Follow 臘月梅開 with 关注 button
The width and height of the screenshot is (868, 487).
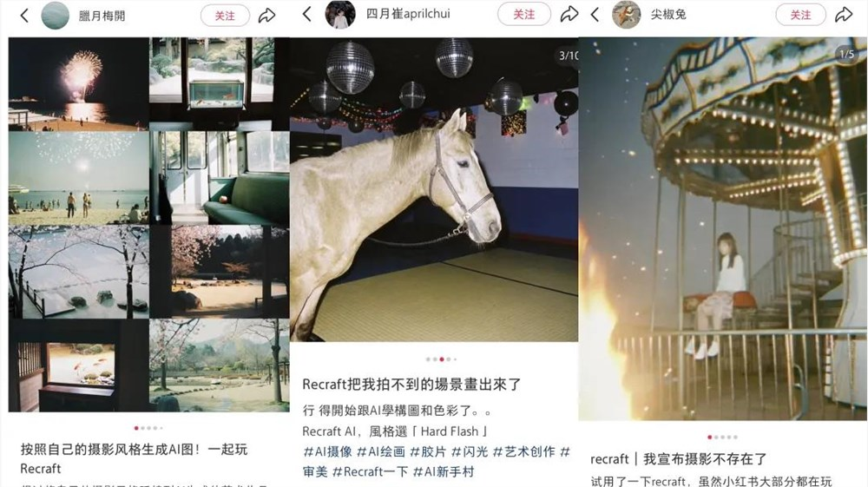tap(225, 16)
